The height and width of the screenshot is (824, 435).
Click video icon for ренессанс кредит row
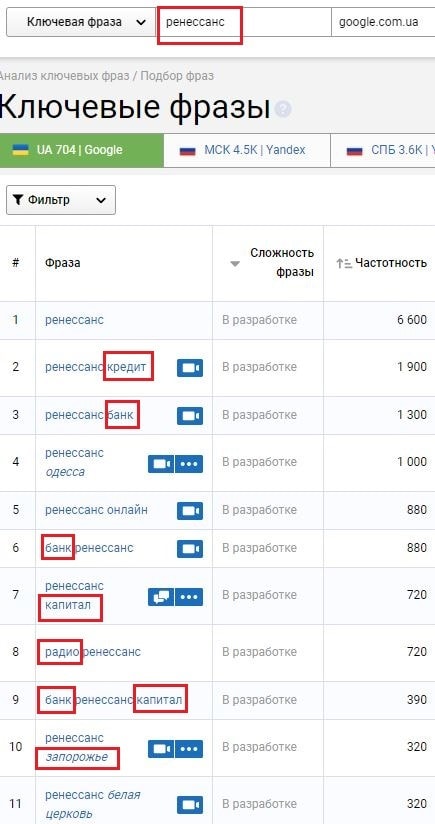click(190, 368)
